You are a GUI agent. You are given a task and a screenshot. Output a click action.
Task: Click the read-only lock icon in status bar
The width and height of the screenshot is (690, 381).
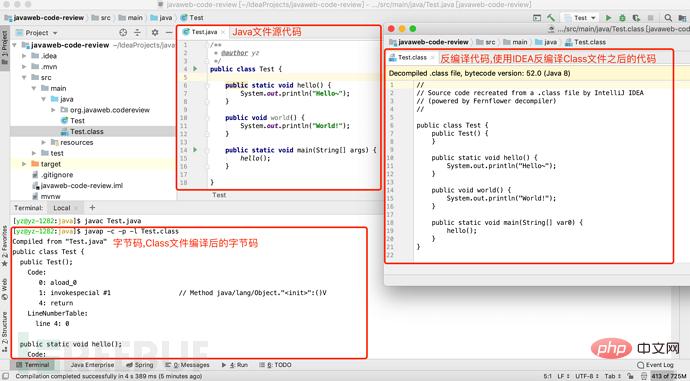tap(631, 376)
